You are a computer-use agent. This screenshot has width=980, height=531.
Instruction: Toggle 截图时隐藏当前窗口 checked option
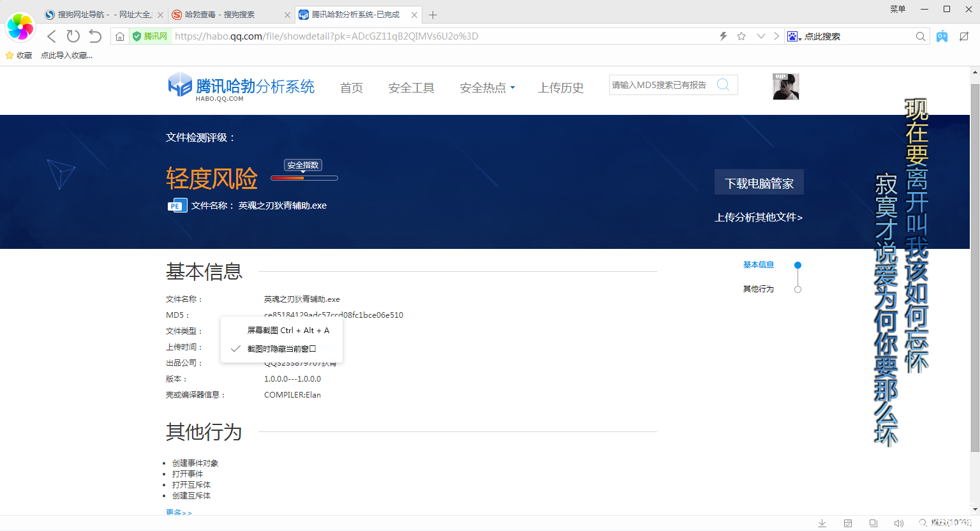click(282, 349)
